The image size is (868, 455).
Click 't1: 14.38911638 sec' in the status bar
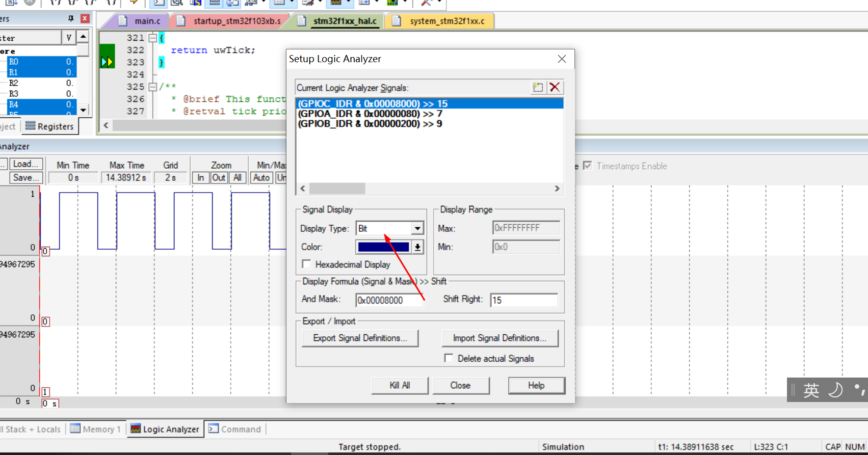tap(696, 447)
